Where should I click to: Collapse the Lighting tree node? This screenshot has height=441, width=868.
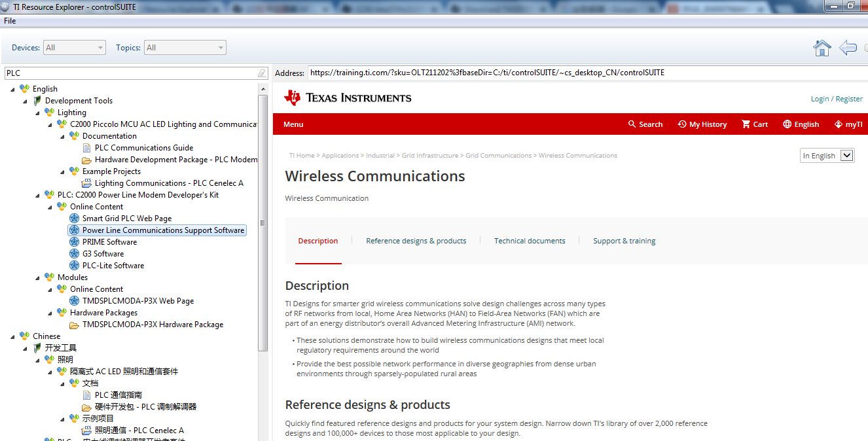[38, 113]
